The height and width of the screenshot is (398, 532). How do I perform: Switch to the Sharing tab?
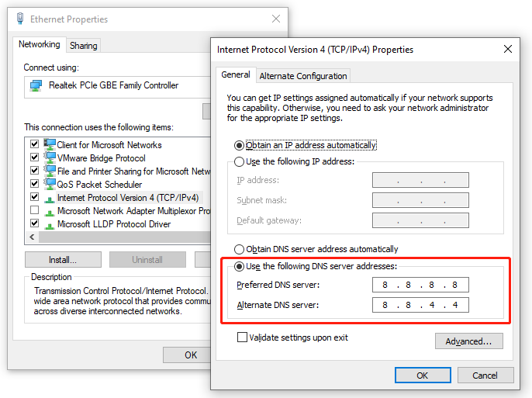84,46
